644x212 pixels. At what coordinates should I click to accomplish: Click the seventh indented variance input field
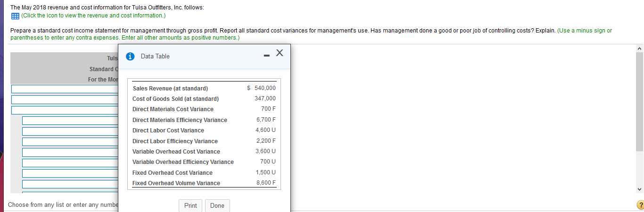70,184
